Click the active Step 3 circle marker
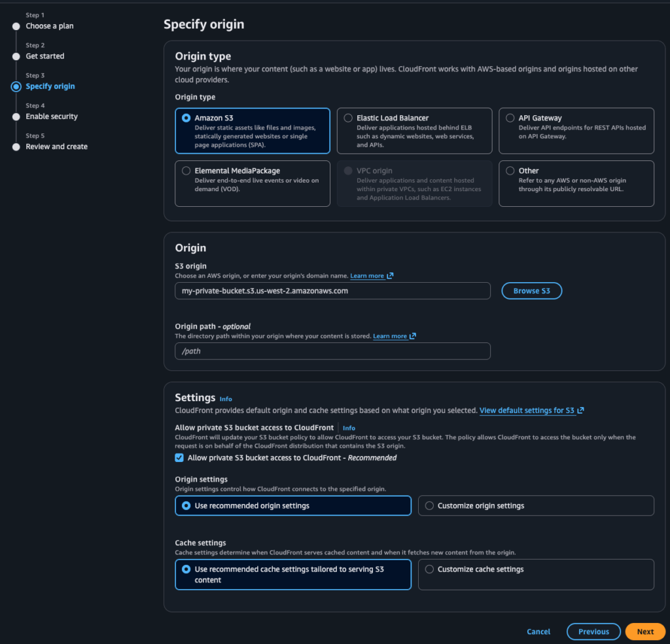 pyautogui.click(x=16, y=87)
